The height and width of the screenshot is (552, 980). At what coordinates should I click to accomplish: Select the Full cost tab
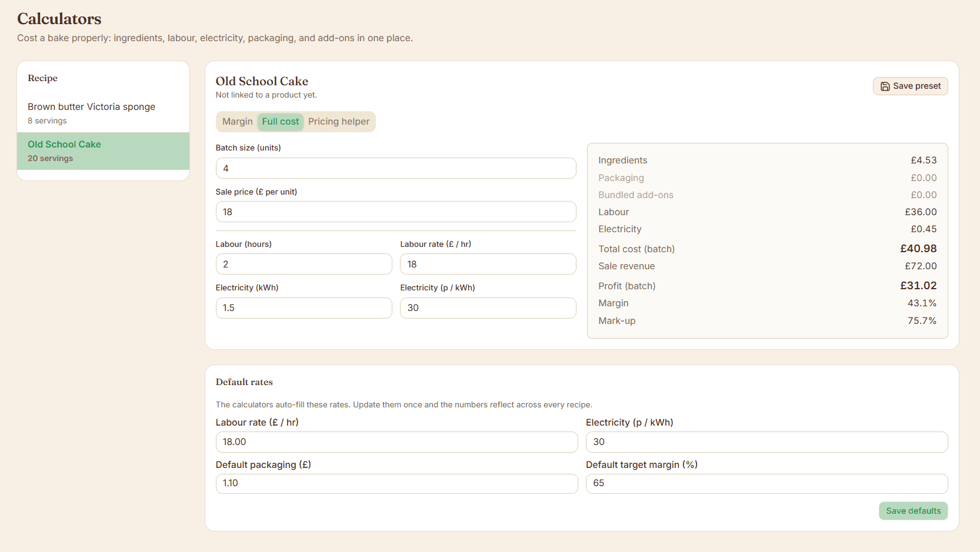281,122
